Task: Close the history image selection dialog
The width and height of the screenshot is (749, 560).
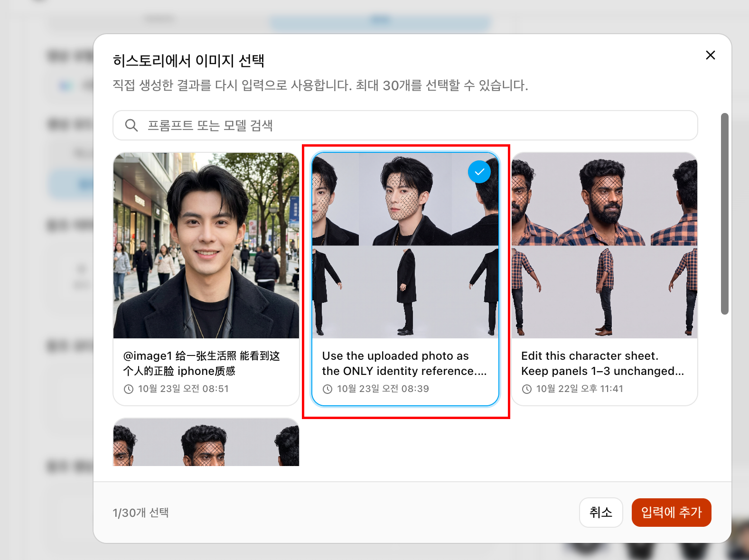Action: tap(710, 55)
